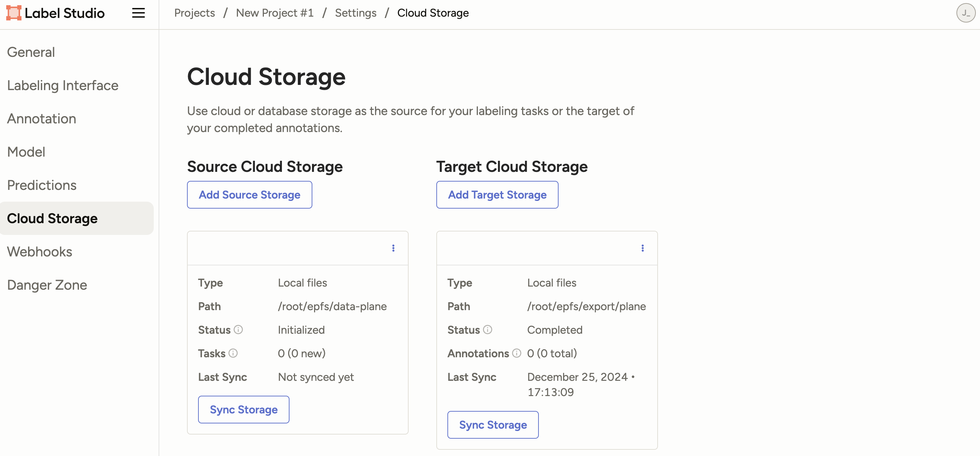Click Settings breadcrumb link
Image resolution: width=980 pixels, height=456 pixels.
(x=355, y=13)
